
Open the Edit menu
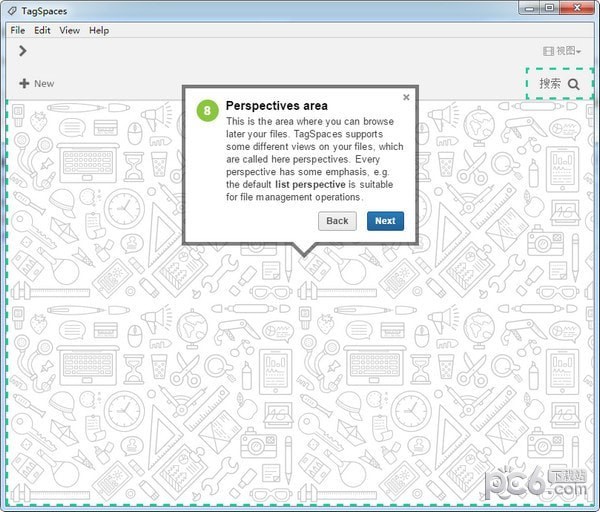pos(42,30)
